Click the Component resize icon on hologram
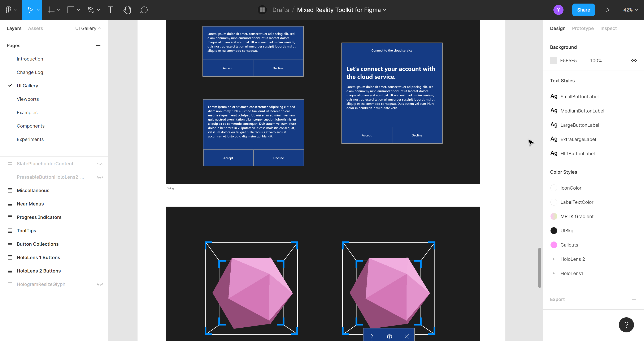Viewport: 644px width, 341px height. click(389, 336)
